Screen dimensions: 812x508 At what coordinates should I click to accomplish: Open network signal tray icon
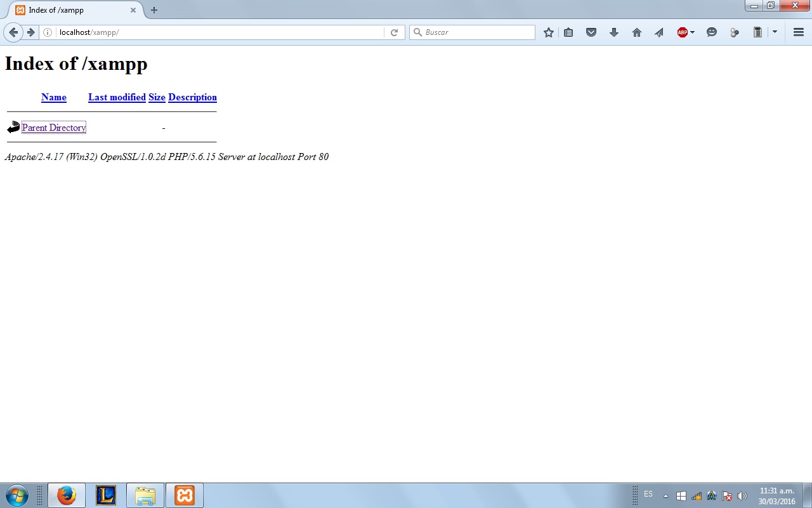click(697, 496)
